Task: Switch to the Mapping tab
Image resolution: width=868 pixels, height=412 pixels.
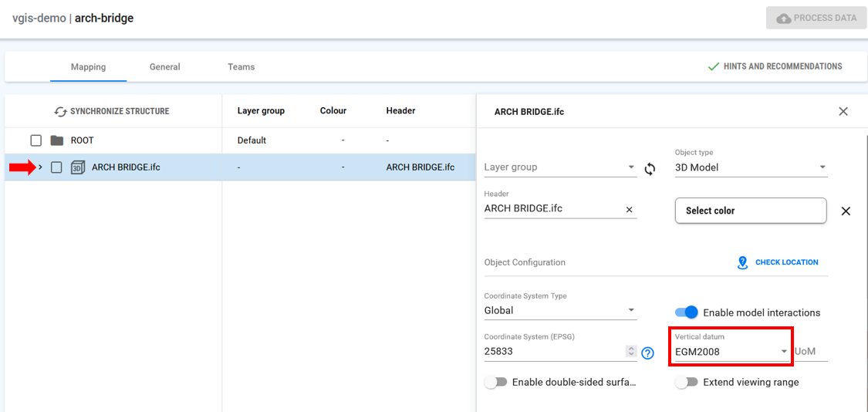Action: (88, 67)
